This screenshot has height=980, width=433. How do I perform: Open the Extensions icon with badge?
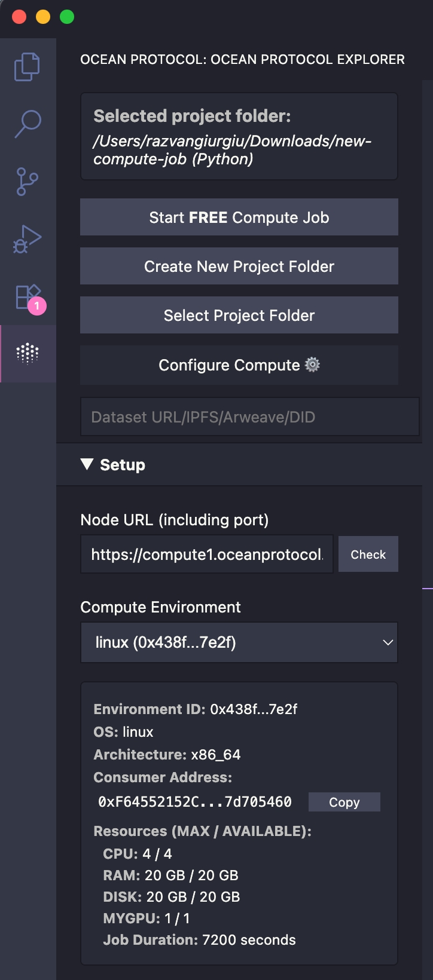pos(28,297)
